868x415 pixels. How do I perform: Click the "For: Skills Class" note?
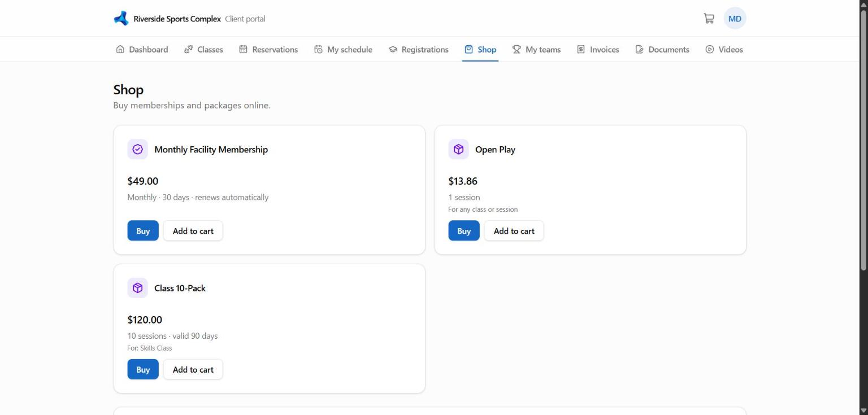click(x=150, y=348)
